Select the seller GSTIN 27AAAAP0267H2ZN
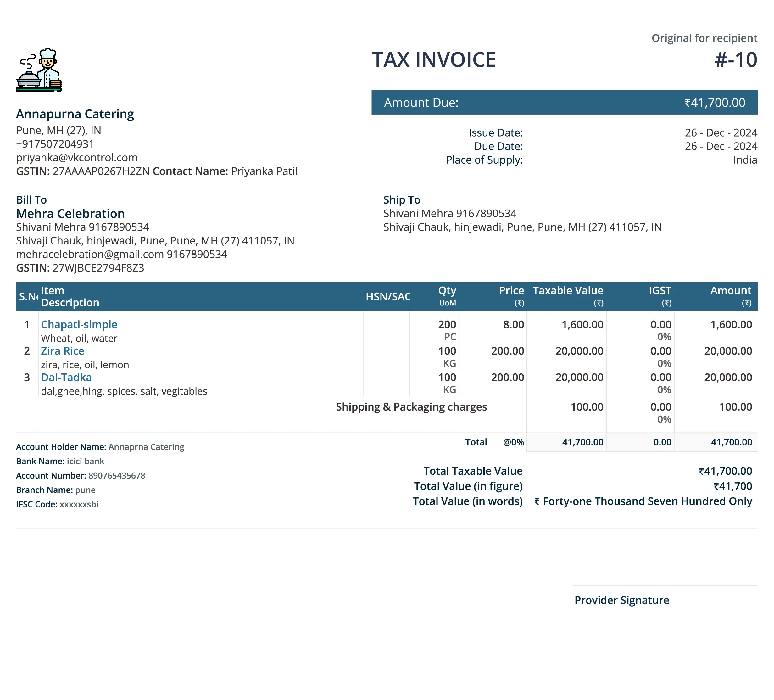 click(101, 171)
